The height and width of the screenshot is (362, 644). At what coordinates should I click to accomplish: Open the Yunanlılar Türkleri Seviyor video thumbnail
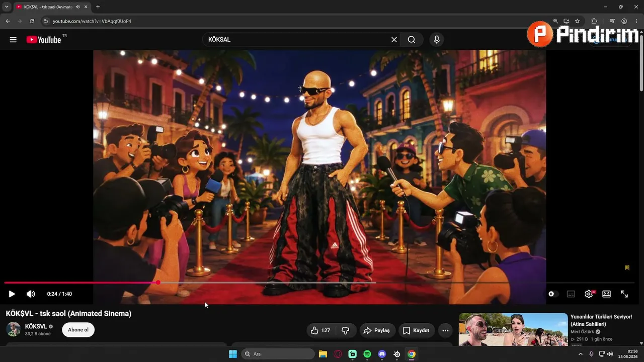[513, 330]
